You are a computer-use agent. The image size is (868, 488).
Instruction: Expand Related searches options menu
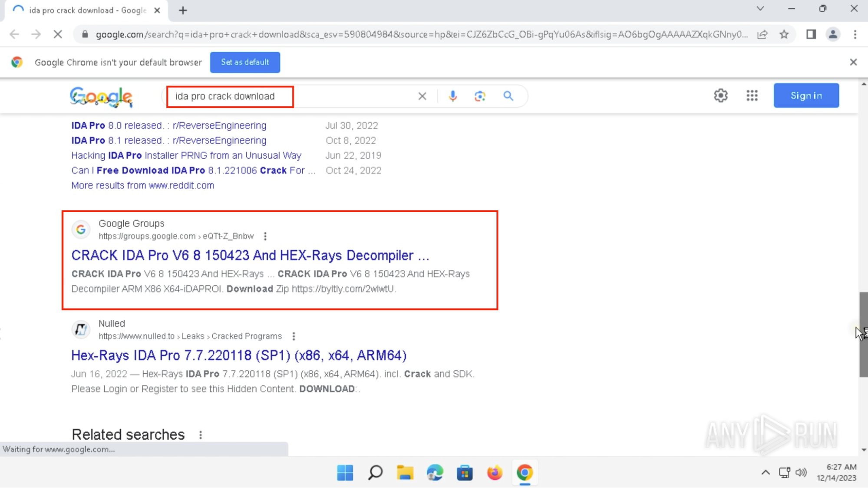[x=200, y=435]
